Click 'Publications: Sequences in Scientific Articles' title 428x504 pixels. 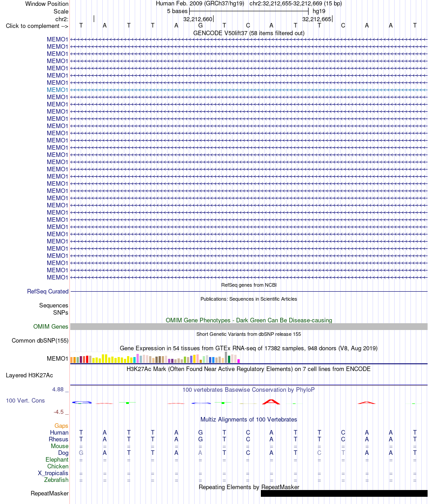point(249,299)
